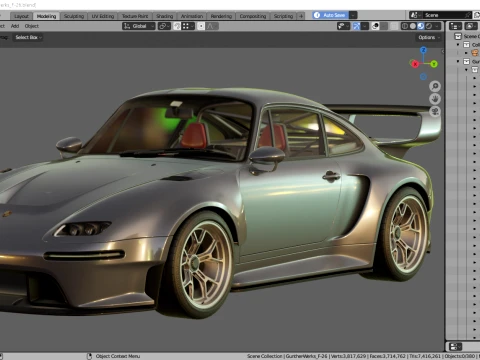480x360 pixels.
Task: Switch to wireframe viewport shading
Action: 405,26
